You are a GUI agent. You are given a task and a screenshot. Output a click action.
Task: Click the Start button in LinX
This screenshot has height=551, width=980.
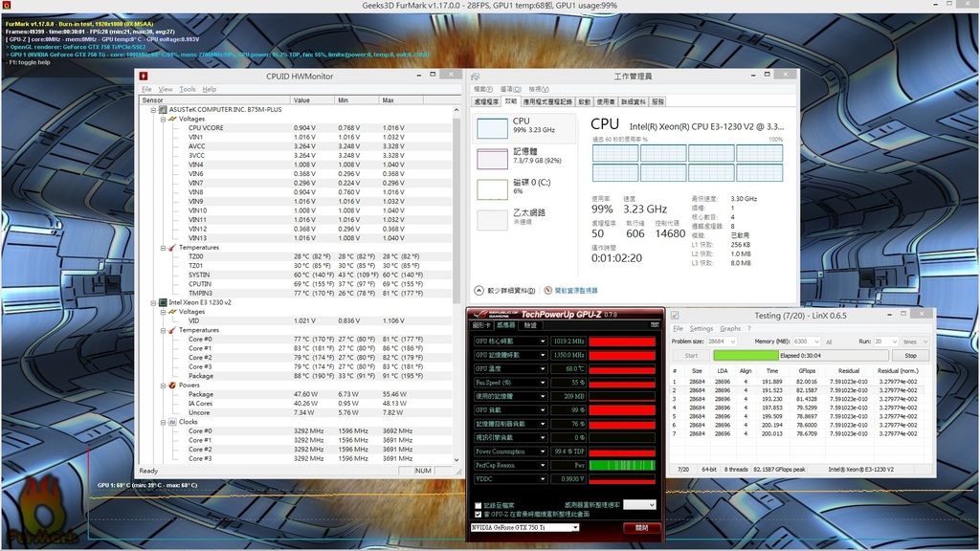coord(691,356)
